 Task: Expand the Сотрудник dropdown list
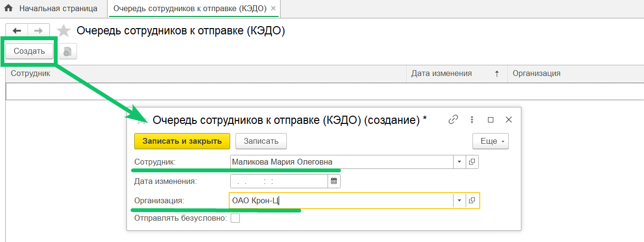459,162
